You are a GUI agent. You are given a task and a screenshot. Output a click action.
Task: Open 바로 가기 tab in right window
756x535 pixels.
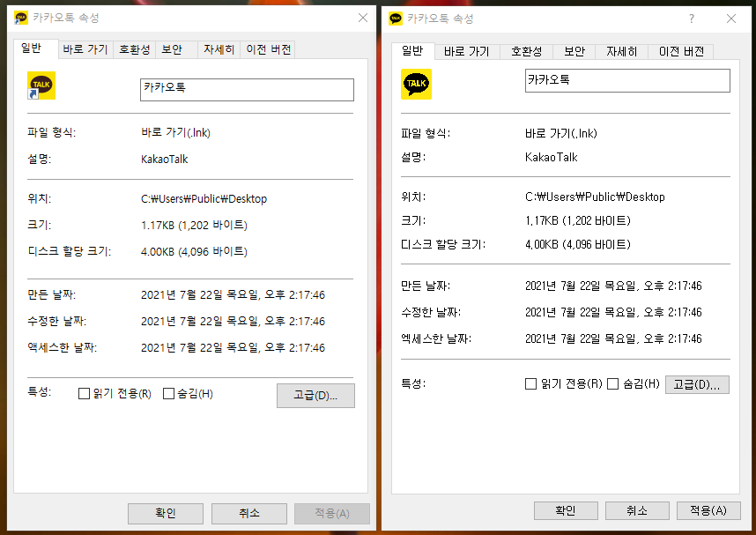pyautogui.click(x=467, y=52)
